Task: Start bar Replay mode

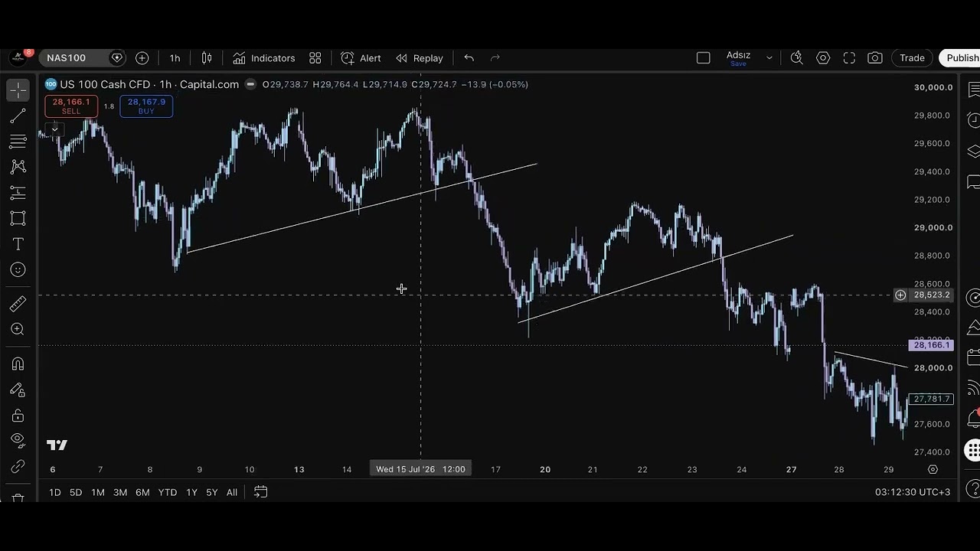Action: click(420, 58)
